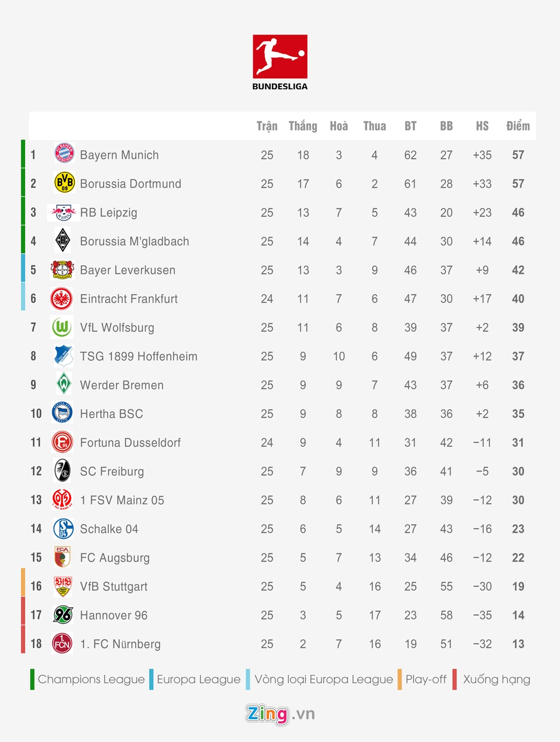Viewport: 560px width, 742px height.
Task: Click the green Champions League legend swatch
Action: (32, 679)
